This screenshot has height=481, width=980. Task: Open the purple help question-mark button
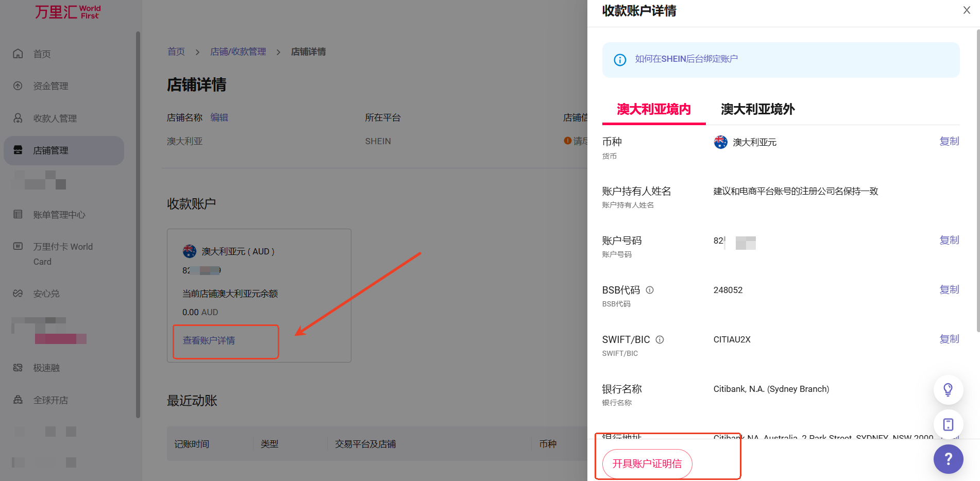pyautogui.click(x=948, y=459)
